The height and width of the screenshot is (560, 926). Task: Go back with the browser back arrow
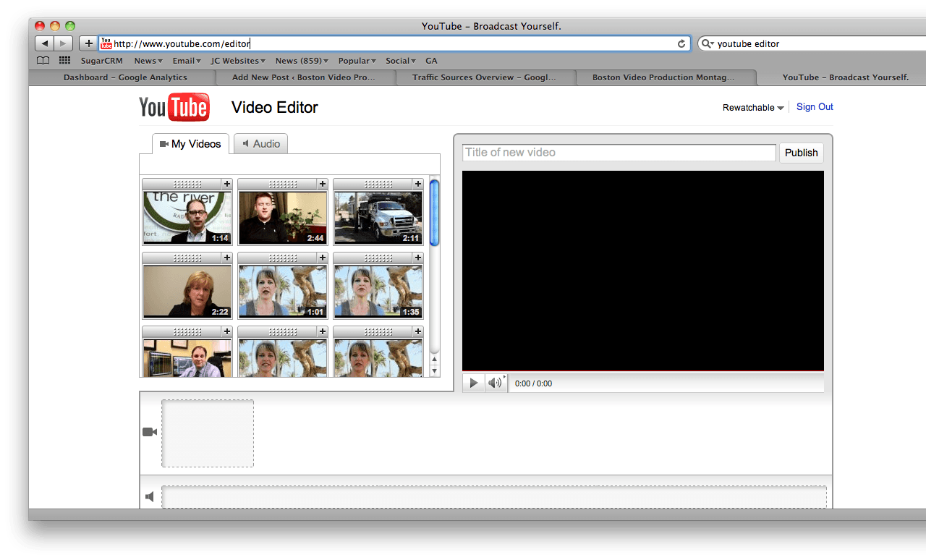click(44, 43)
